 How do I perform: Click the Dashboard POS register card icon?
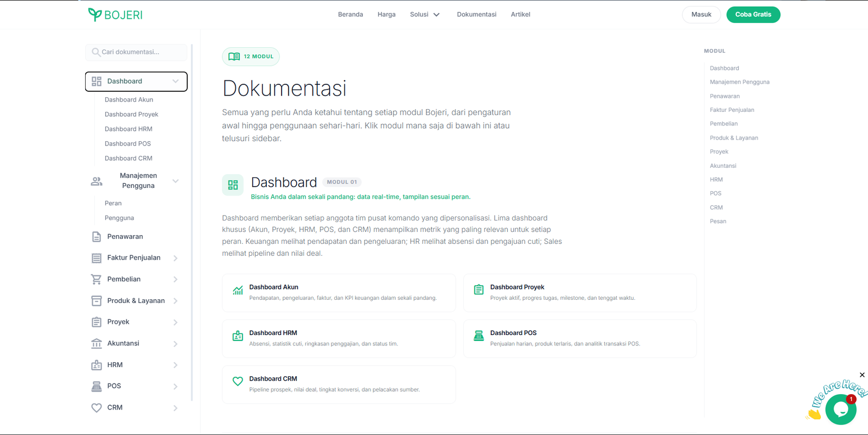tap(478, 336)
